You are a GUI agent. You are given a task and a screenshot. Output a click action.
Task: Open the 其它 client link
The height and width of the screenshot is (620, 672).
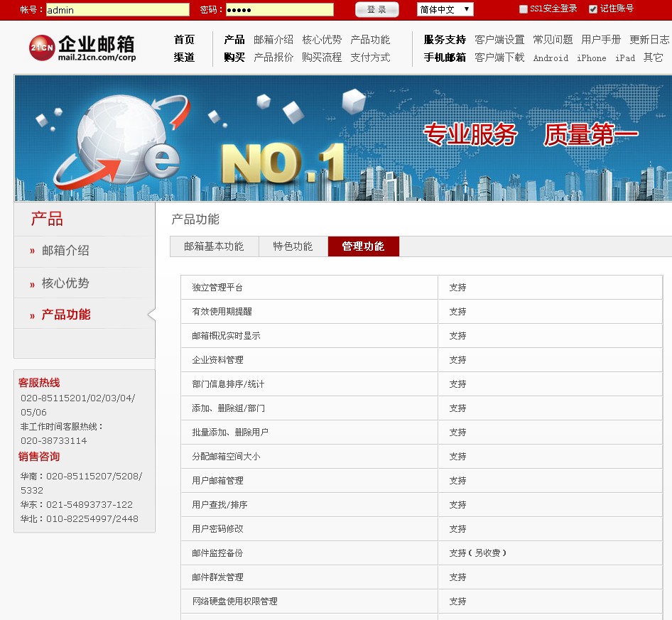(x=653, y=58)
